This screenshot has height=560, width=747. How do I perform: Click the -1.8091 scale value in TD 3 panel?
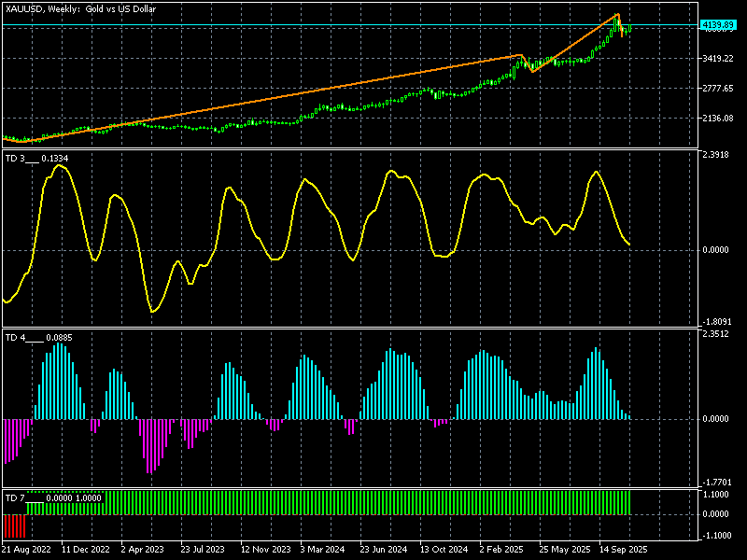tap(715, 322)
